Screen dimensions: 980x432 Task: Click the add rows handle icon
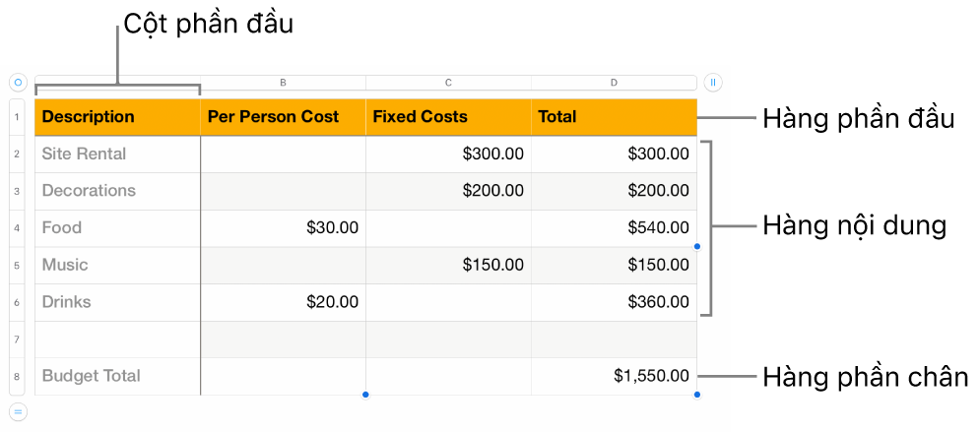(x=18, y=411)
